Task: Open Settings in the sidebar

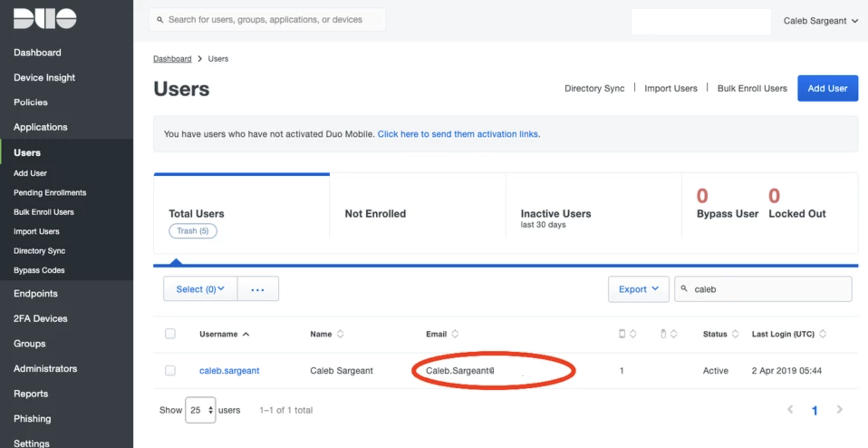Action: tap(31, 443)
